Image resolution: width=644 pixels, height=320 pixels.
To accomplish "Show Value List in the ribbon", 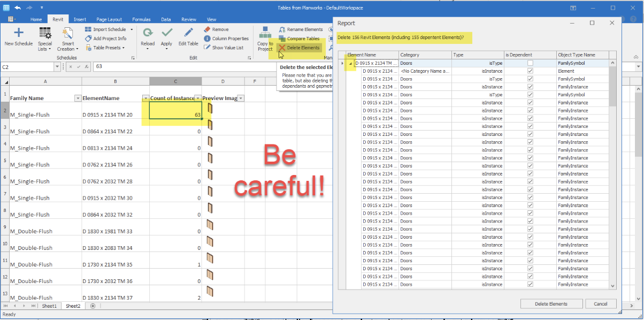I will click(x=224, y=48).
